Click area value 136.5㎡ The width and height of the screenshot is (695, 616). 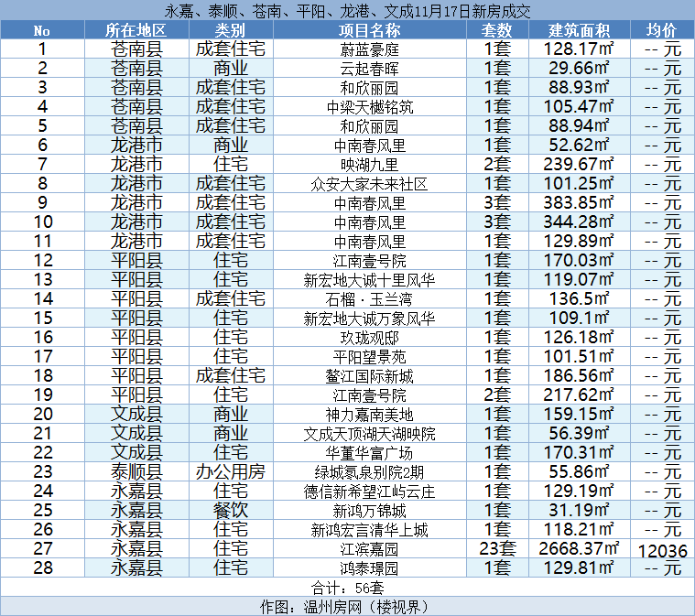pos(579,298)
